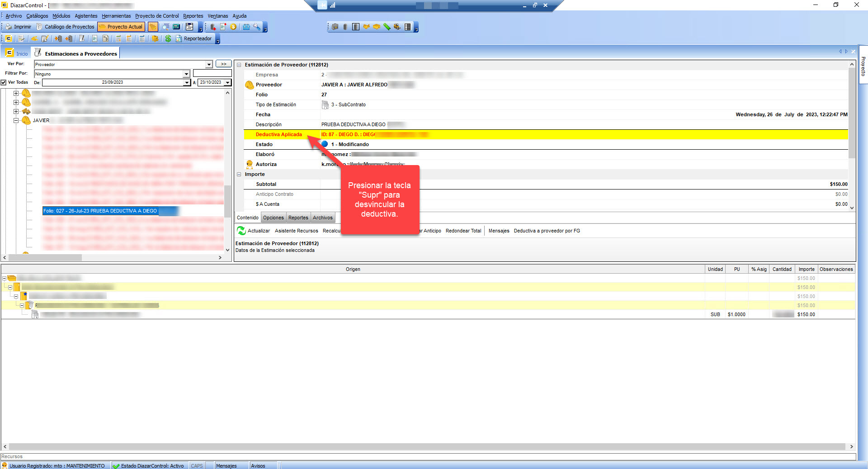Click the green dollar sign toolbar icon
Screen dimensions: 868x469
click(x=168, y=39)
